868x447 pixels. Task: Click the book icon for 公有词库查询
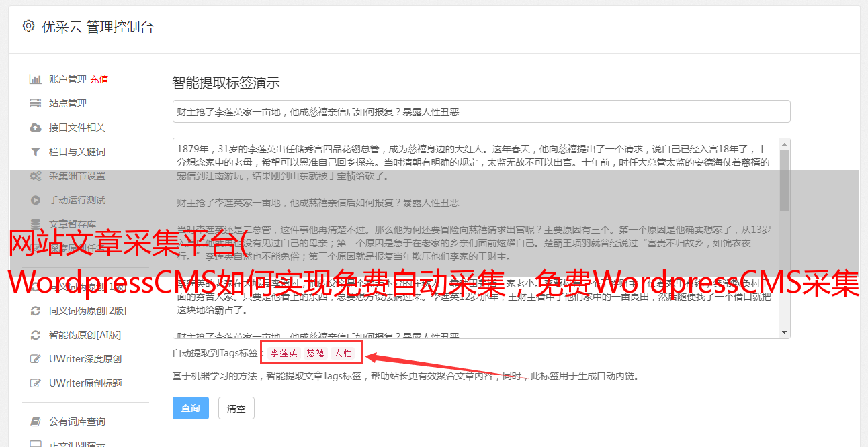[x=35, y=421]
